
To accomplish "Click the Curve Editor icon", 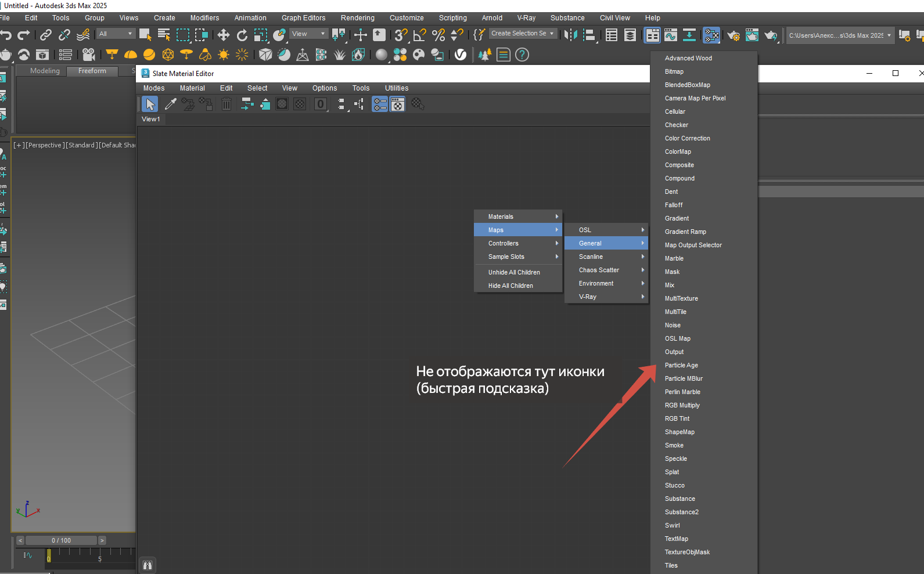I will coord(671,35).
